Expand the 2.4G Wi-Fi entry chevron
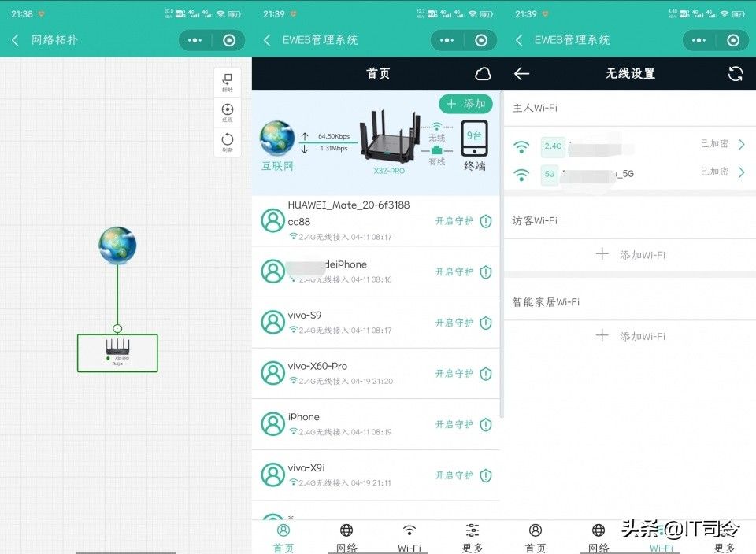This screenshot has height=554, width=756. pyautogui.click(x=742, y=144)
